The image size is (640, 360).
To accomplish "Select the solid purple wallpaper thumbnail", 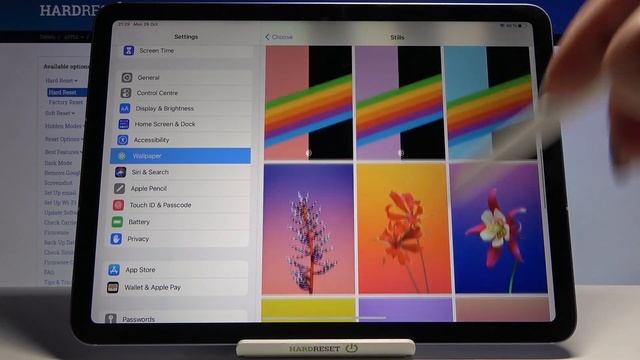I will [x=406, y=309].
